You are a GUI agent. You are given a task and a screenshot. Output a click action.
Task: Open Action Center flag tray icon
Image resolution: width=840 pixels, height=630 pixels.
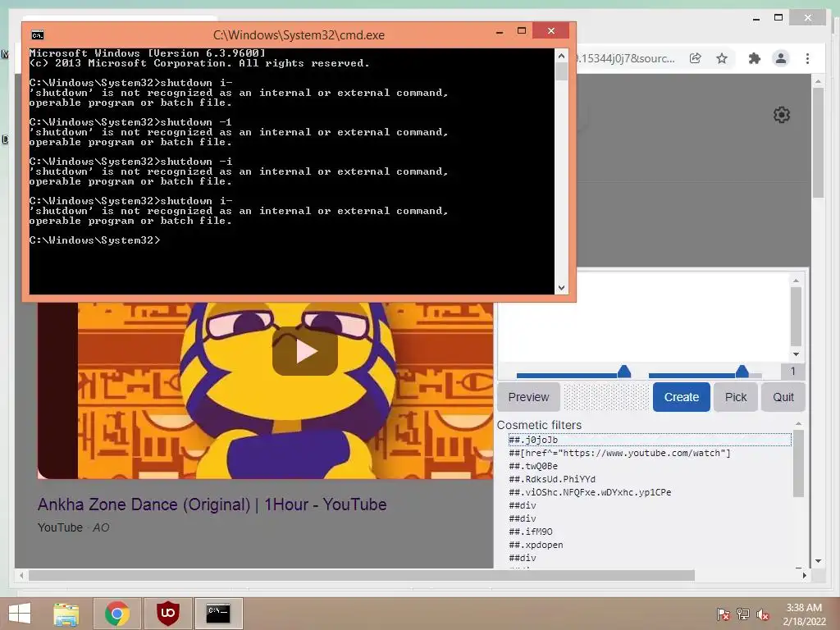pos(723,614)
